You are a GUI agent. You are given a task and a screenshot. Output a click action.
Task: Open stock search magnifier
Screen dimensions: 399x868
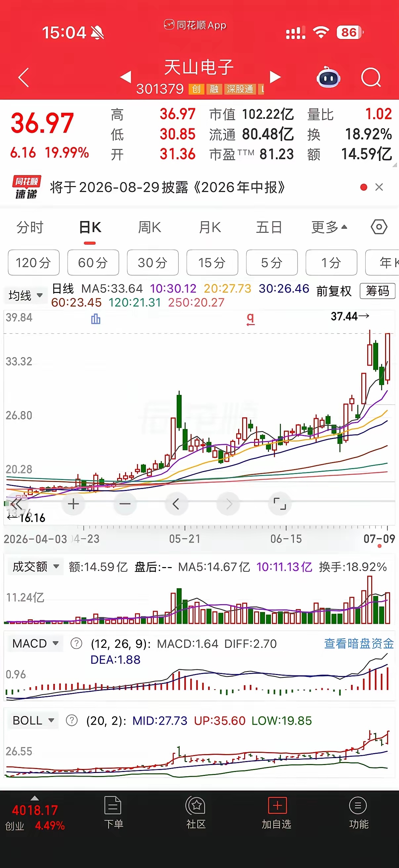pyautogui.click(x=371, y=77)
